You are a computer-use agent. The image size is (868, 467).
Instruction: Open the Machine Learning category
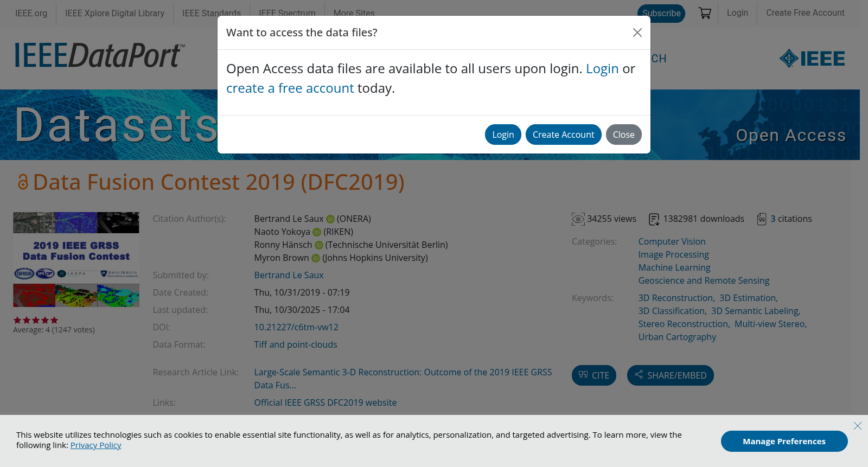click(674, 268)
